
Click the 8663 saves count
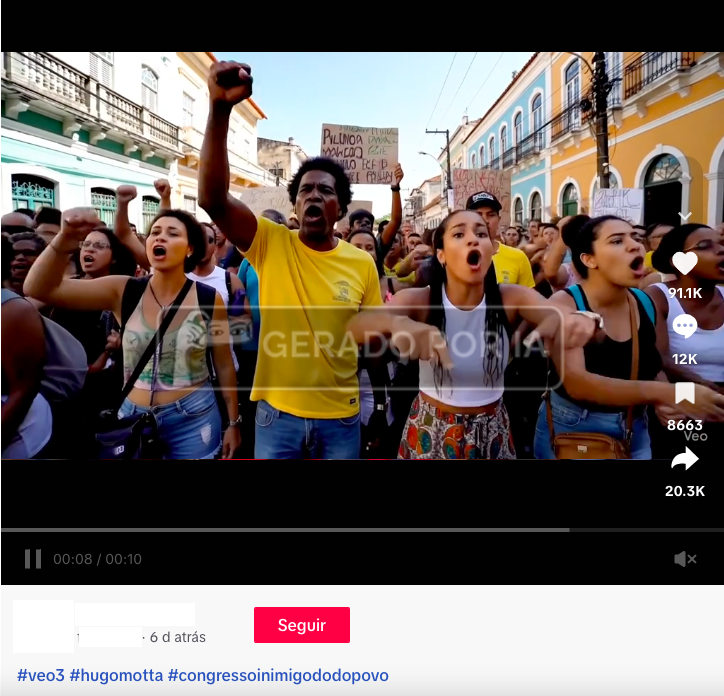684,424
